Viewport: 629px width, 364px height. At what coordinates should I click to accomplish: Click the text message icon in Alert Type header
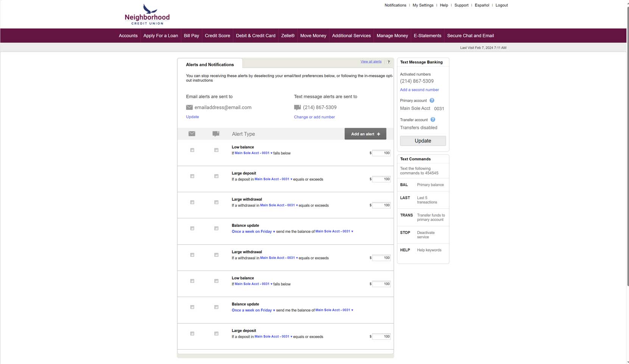(x=216, y=134)
